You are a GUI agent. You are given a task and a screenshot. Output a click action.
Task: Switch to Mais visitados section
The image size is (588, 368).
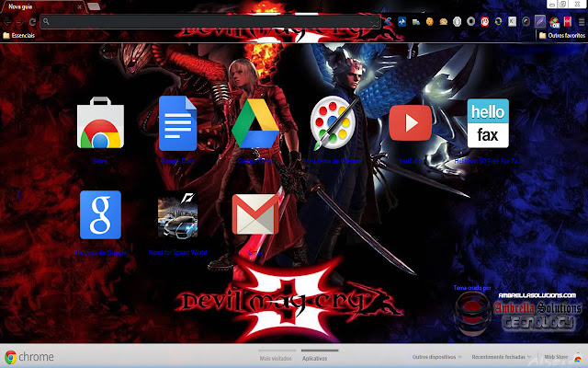click(x=276, y=358)
